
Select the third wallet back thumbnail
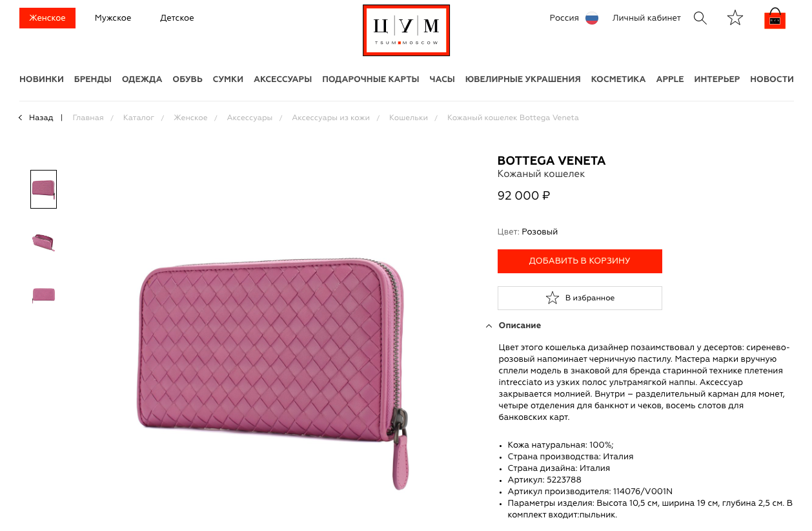pos(43,295)
